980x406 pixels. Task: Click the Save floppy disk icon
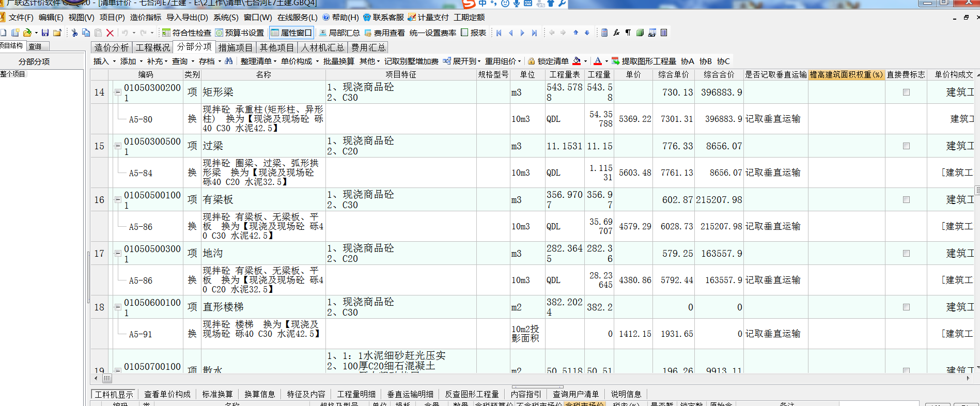click(45, 33)
